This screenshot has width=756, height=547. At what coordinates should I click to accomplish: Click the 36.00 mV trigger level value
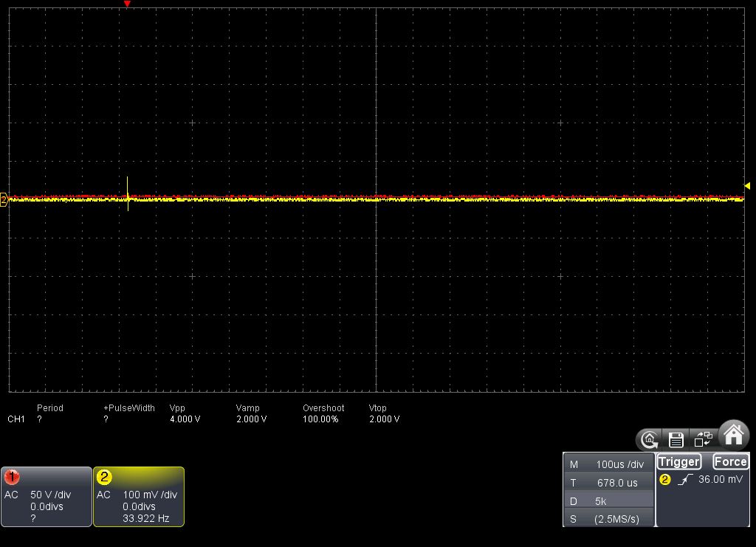coord(721,479)
